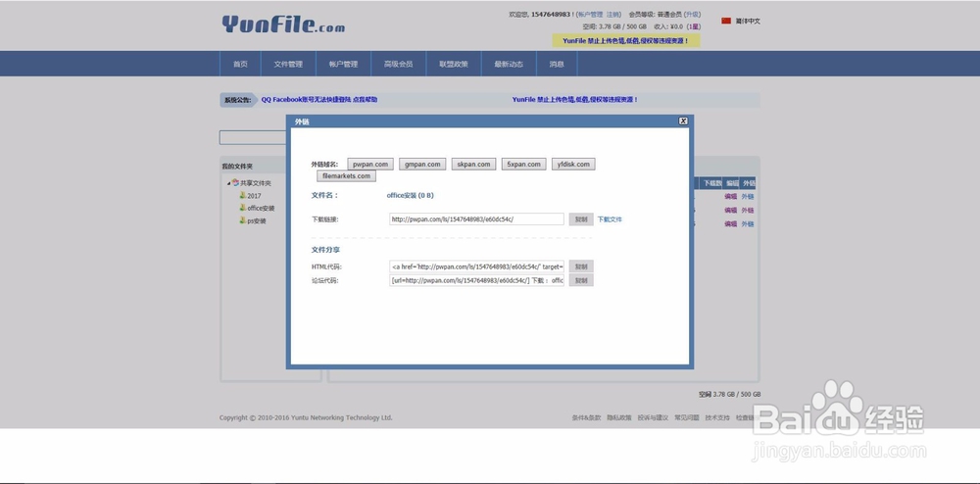
Task: Click the 论坛代码 text field
Action: coord(476,280)
